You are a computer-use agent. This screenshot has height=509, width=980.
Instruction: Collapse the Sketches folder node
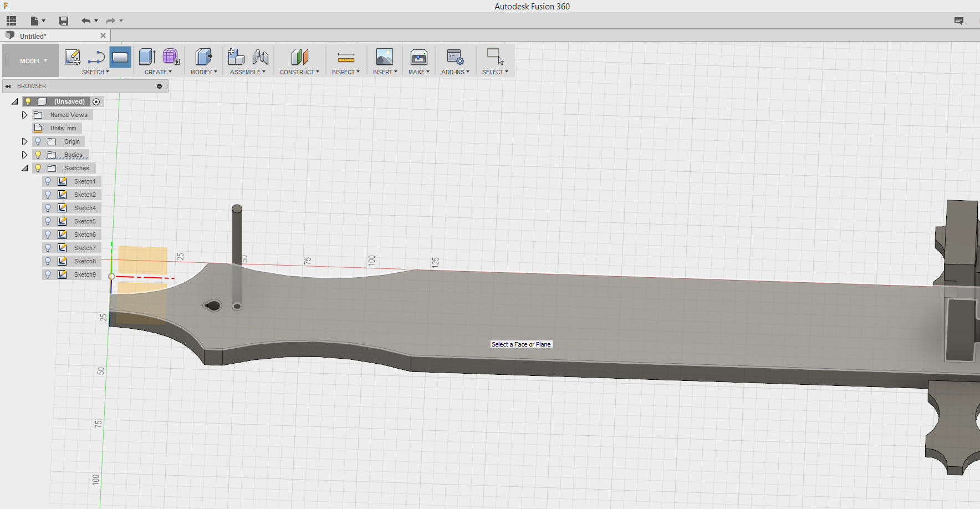coord(25,168)
